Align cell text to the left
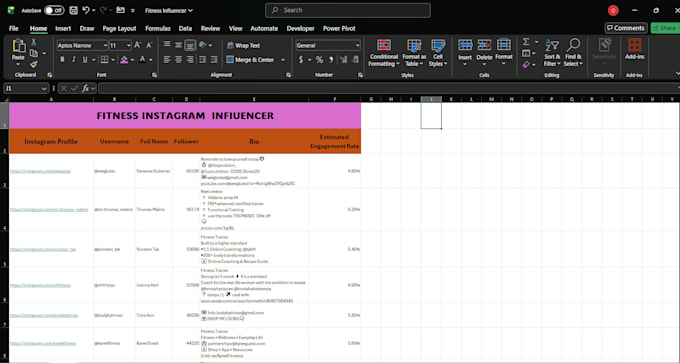 point(167,60)
